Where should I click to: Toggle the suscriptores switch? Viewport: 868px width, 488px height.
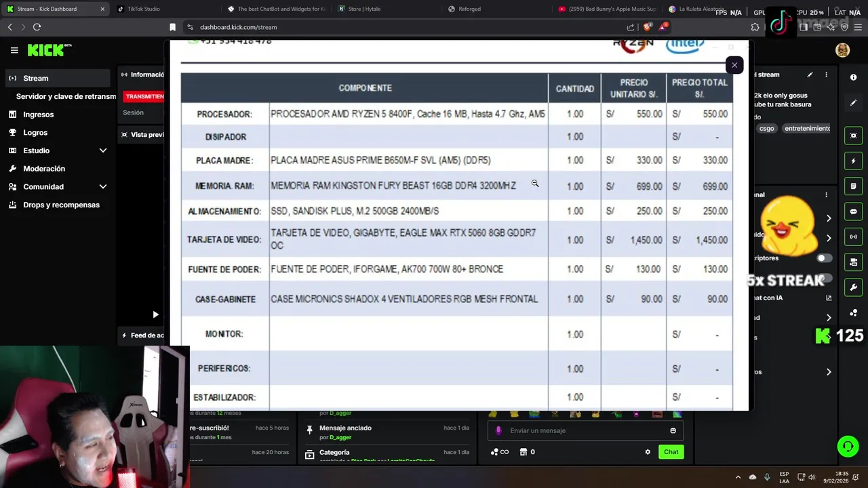[825, 258]
